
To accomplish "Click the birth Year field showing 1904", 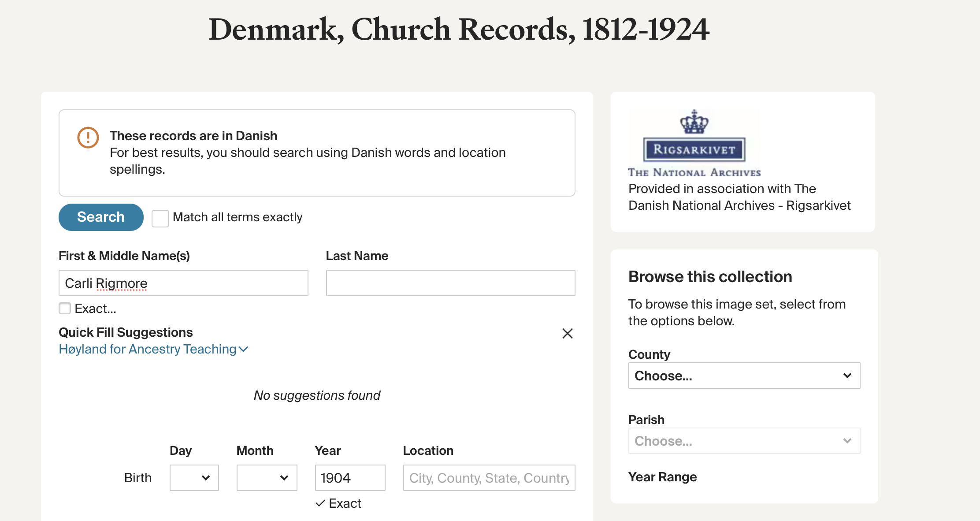I will click(350, 478).
